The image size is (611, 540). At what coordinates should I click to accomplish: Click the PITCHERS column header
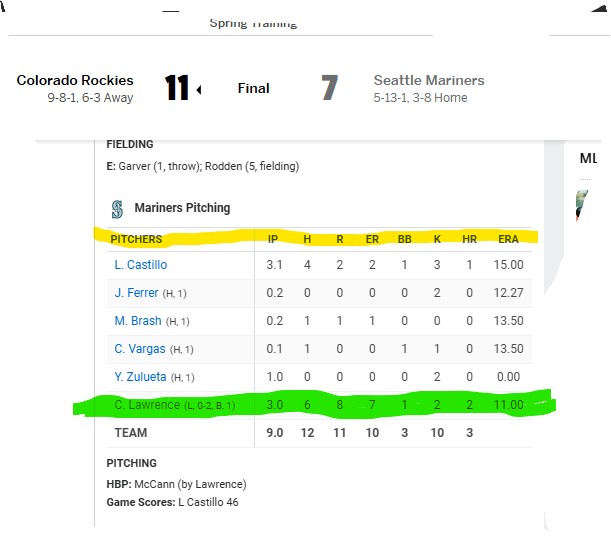click(136, 240)
